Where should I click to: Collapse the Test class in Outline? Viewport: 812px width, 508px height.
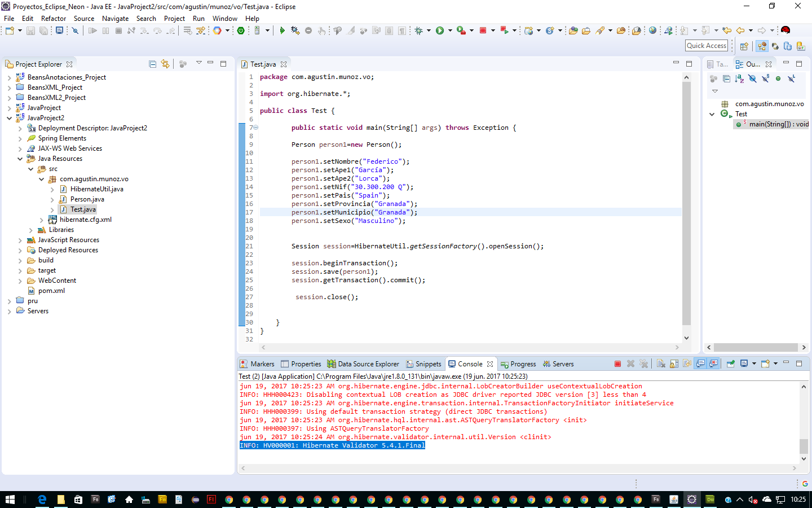712,114
